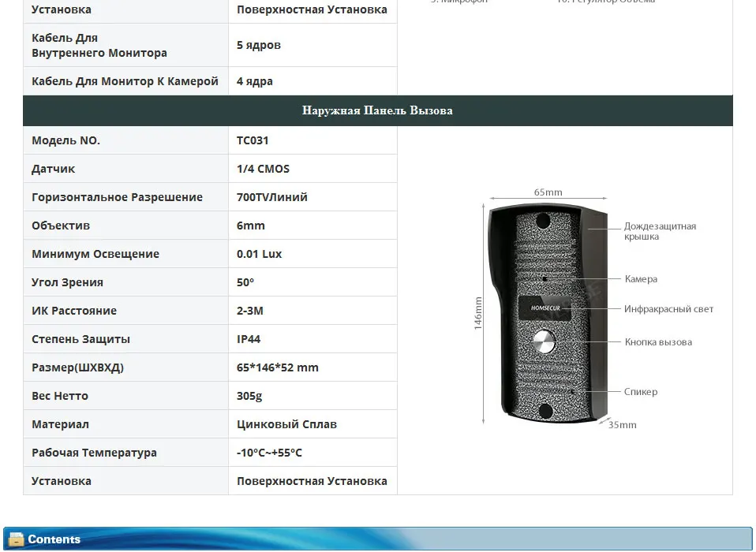
Task: Select the 'Наружная Панель Вызова' table header
Action: (x=377, y=110)
